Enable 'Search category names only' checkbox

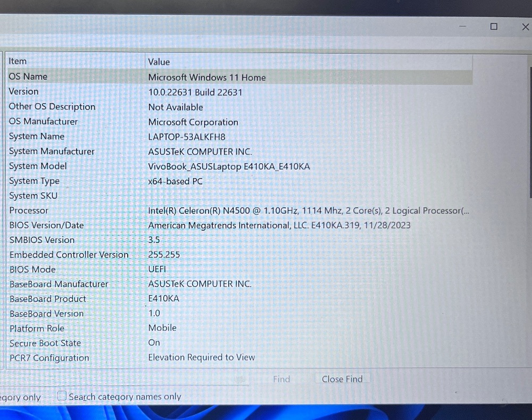(61, 396)
